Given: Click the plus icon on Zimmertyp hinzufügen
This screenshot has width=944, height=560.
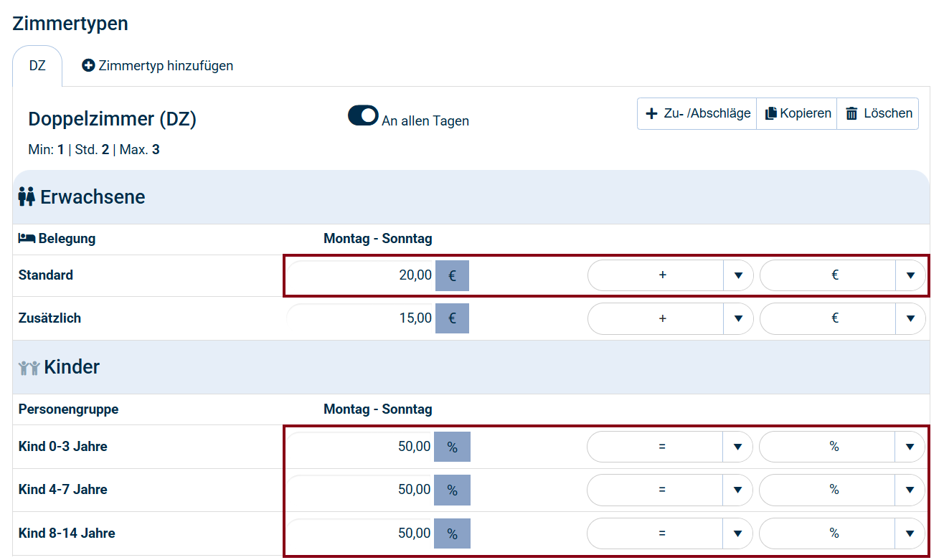Looking at the screenshot, I should (89, 66).
